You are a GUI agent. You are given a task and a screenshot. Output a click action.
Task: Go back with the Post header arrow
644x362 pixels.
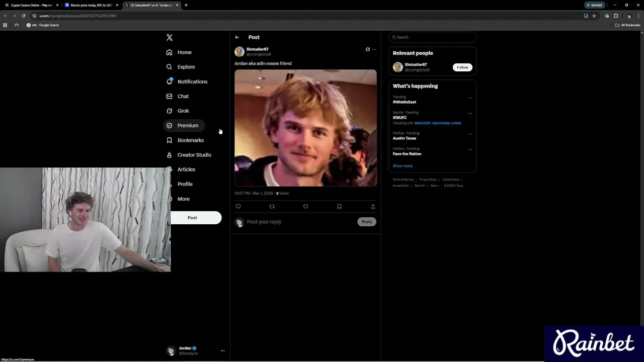pos(237,37)
